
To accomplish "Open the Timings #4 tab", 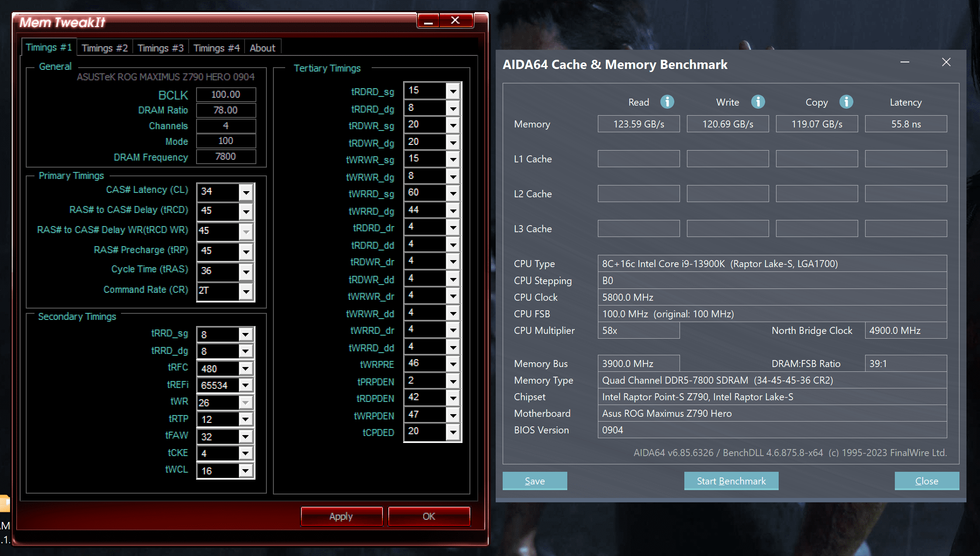I will [x=217, y=48].
